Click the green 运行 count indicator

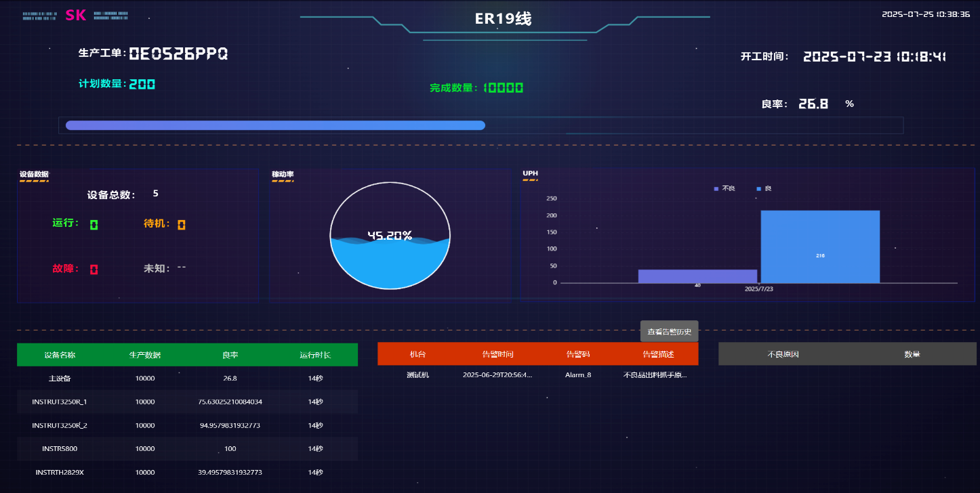coord(94,224)
